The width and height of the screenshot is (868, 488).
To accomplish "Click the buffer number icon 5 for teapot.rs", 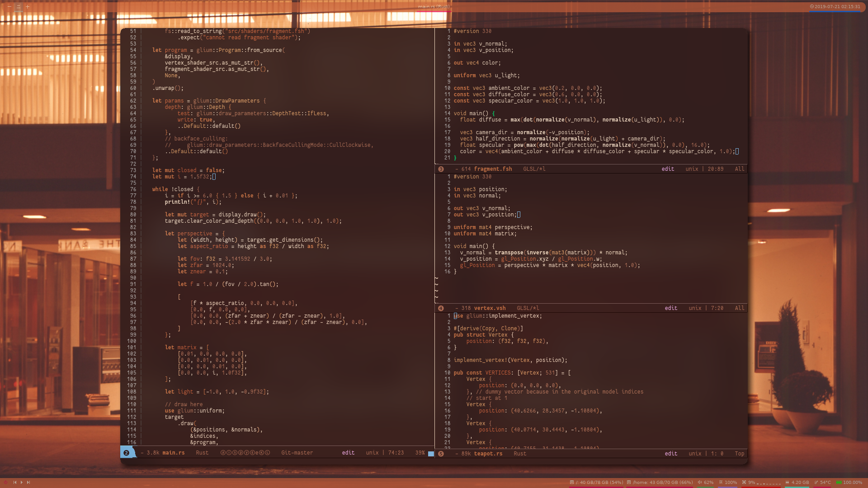I will click(x=441, y=454).
